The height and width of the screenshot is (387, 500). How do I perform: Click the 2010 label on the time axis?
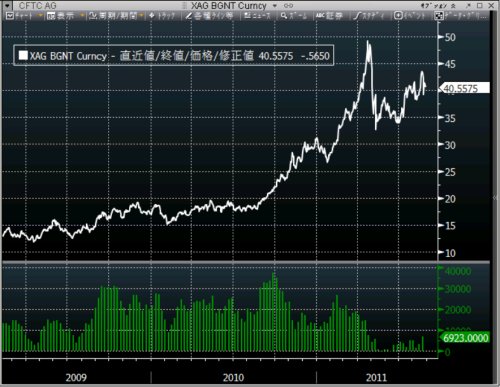point(233,377)
